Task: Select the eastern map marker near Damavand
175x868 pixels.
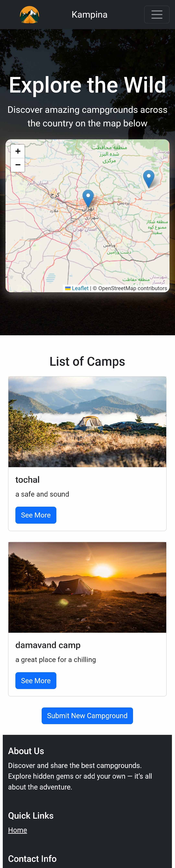Action: (148, 178)
